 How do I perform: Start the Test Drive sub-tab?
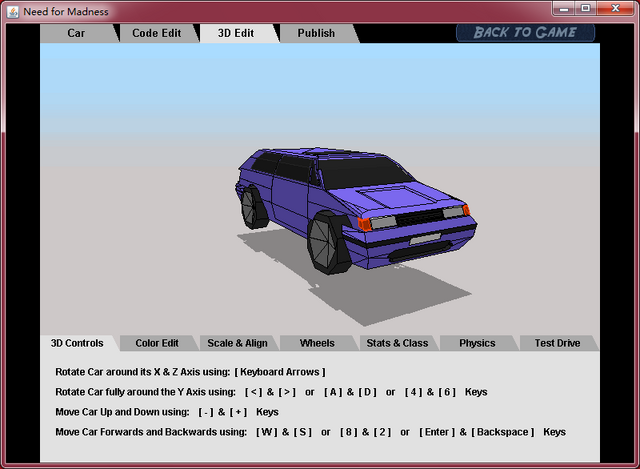[558, 343]
